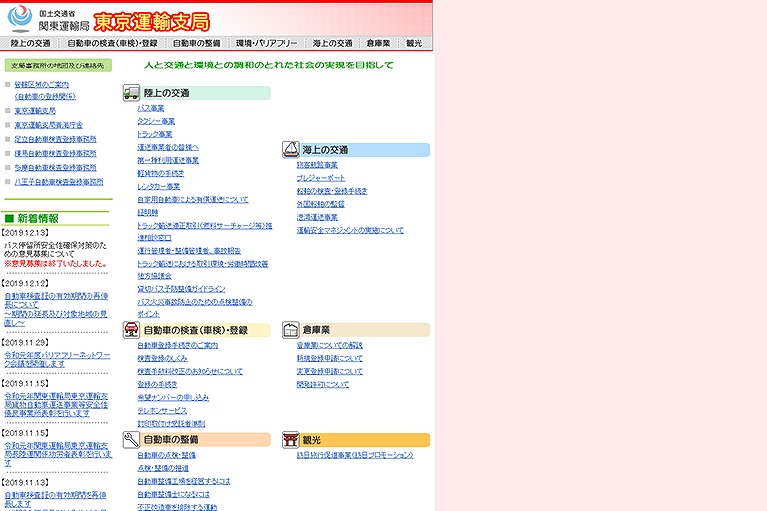
Task: Open the 軽貨物の手続き link
Action: 161,173
